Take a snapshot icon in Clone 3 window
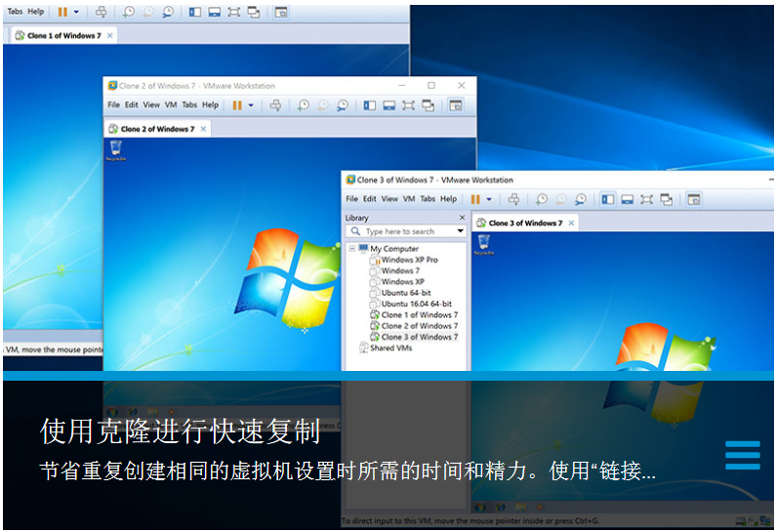 click(542, 199)
